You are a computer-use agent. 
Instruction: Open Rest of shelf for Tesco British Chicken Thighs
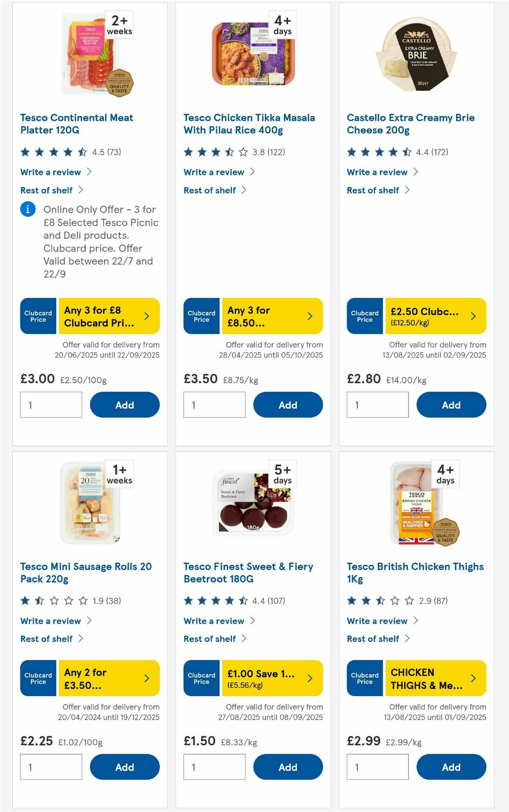click(372, 638)
